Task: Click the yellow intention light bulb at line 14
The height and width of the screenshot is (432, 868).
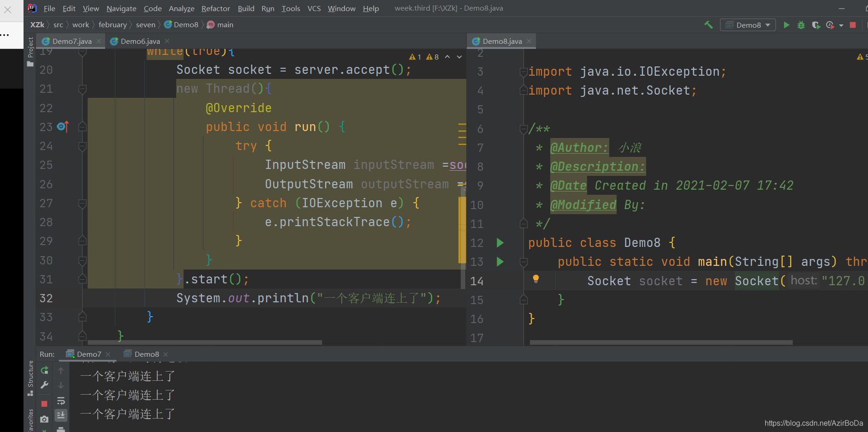Action: click(536, 279)
